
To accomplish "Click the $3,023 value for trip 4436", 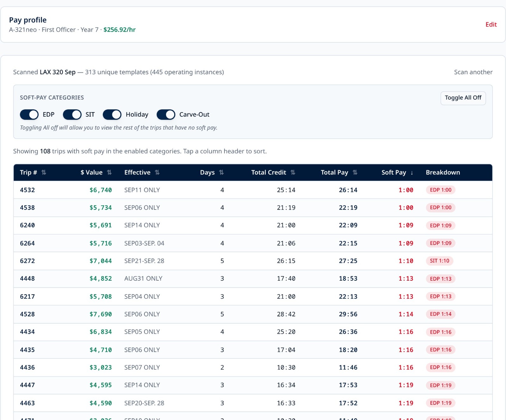I will [x=101, y=368].
